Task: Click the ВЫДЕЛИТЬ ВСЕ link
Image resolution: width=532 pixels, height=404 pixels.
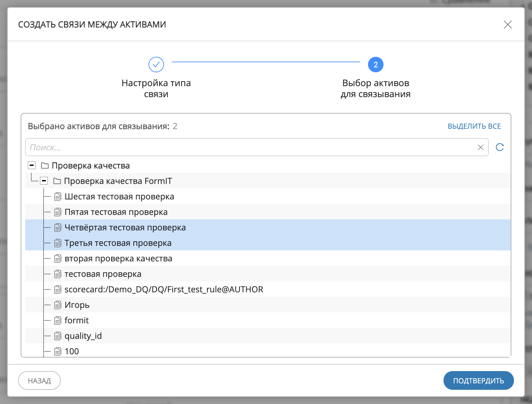Action: [x=474, y=126]
